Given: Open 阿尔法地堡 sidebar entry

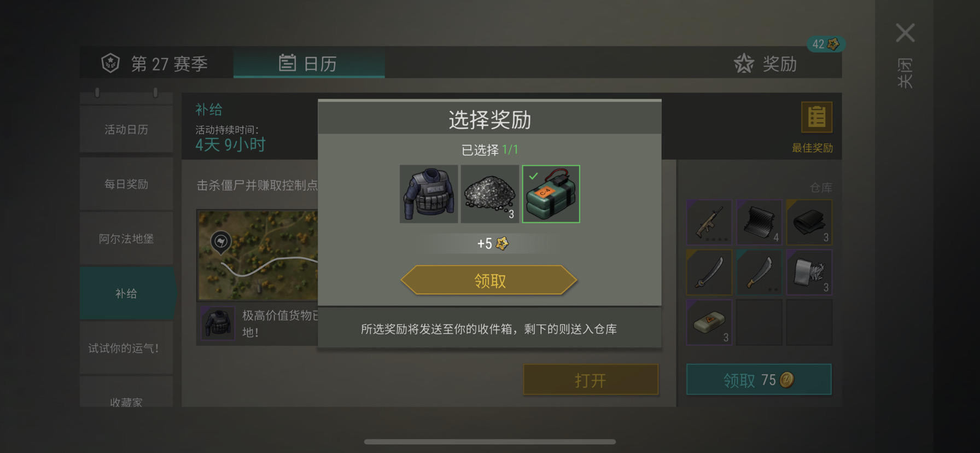Looking at the screenshot, I should pos(126,239).
